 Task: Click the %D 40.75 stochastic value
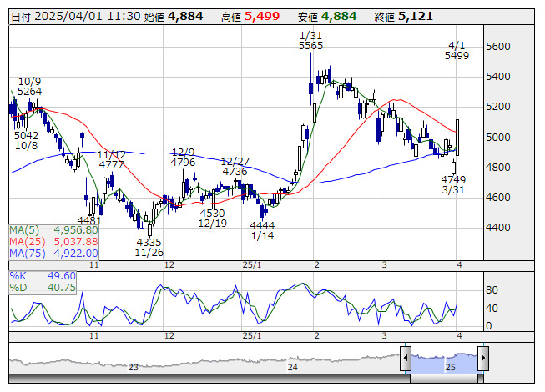click(x=43, y=288)
